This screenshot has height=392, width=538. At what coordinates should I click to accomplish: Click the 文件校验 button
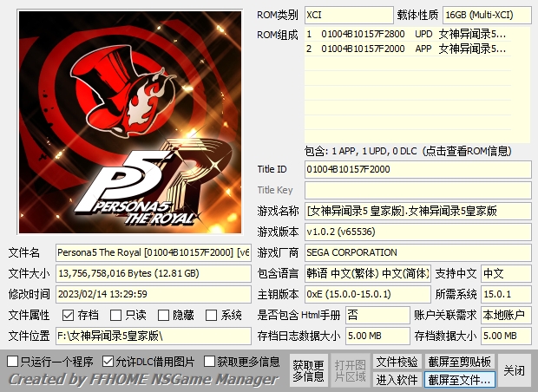(x=397, y=362)
